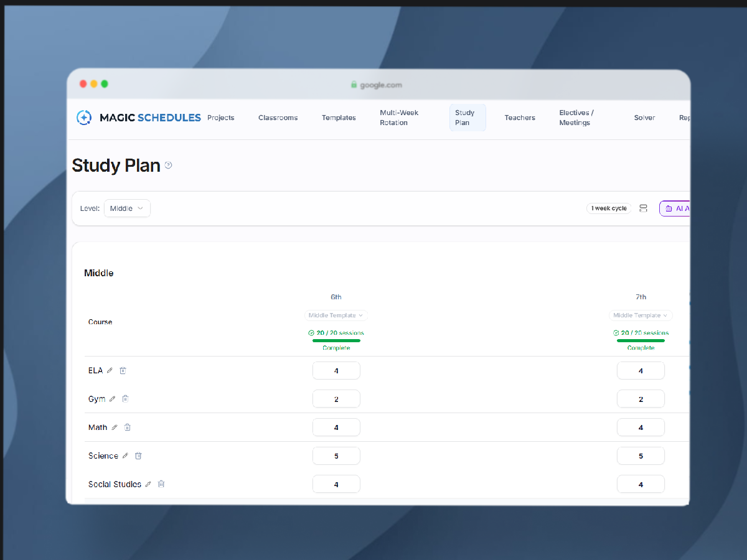
Task: Delete the Social Studies course
Action: click(161, 484)
